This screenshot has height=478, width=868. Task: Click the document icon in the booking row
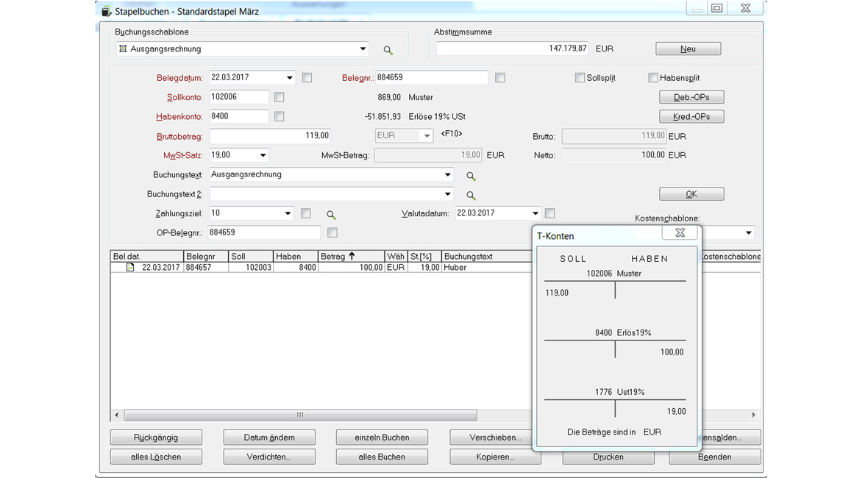point(130,268)
